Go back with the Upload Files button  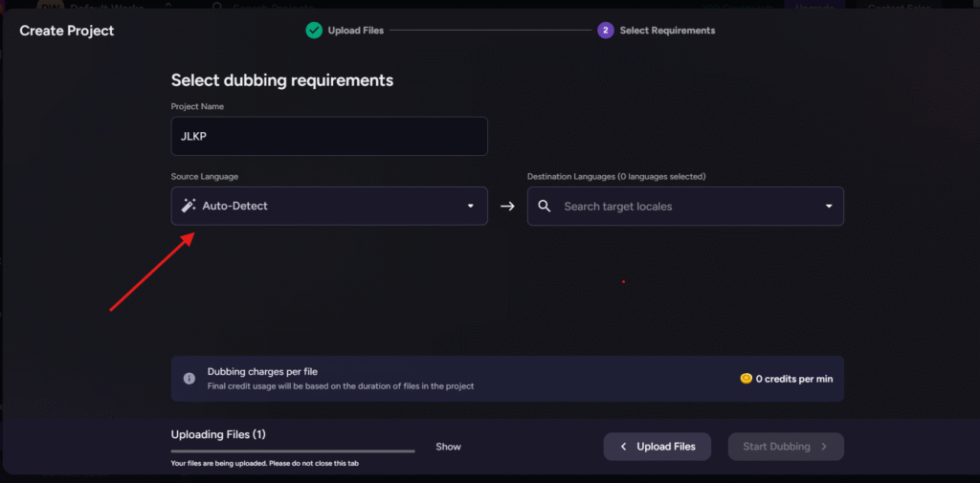(657, 447)
